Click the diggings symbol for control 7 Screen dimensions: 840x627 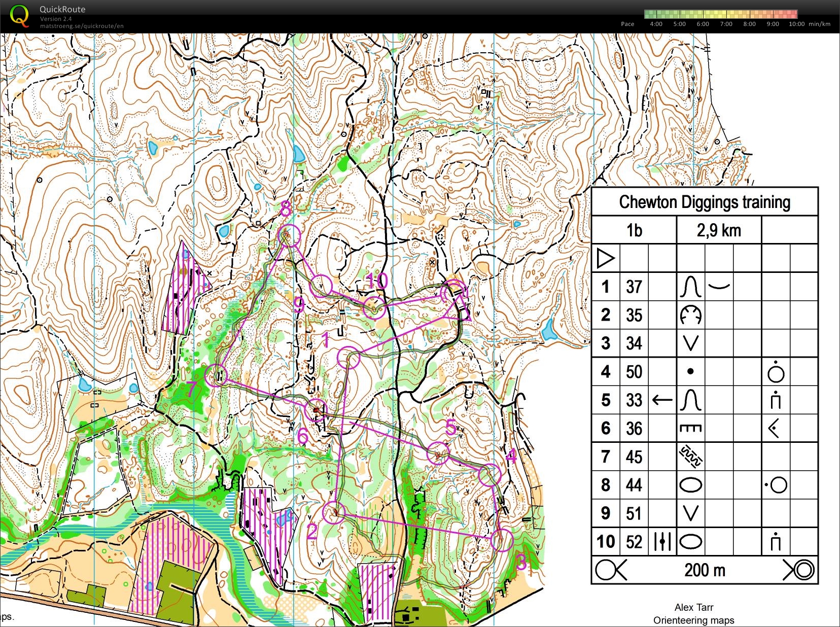pos(691,456)
